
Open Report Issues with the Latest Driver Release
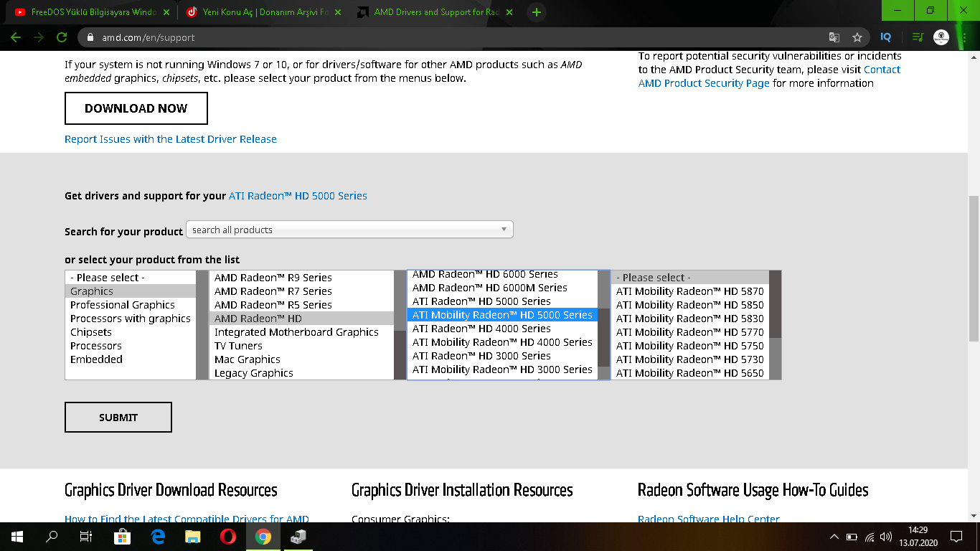(171, 139)
